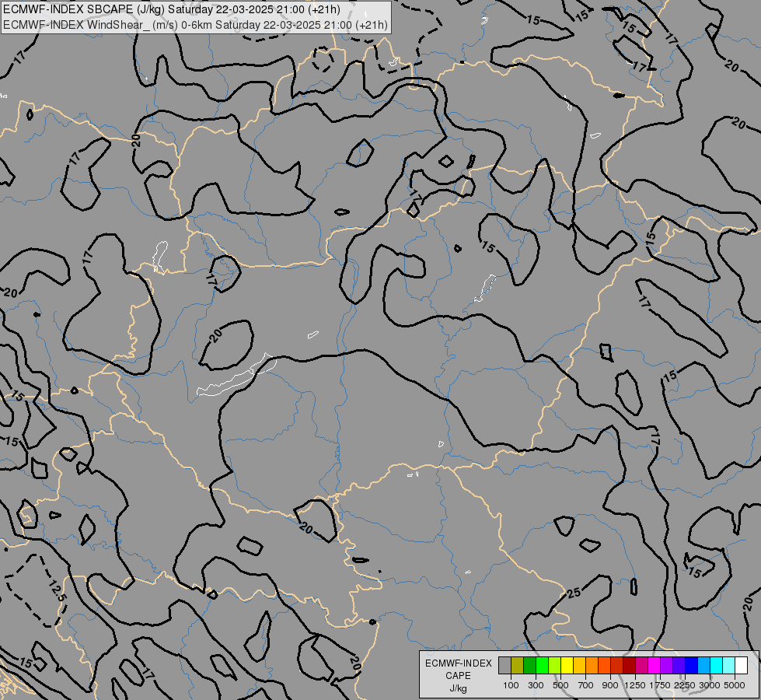The height and width of the screenshot is (700, 761).
Task: Click the 300 legend tick label
Action: pos(536,685)
